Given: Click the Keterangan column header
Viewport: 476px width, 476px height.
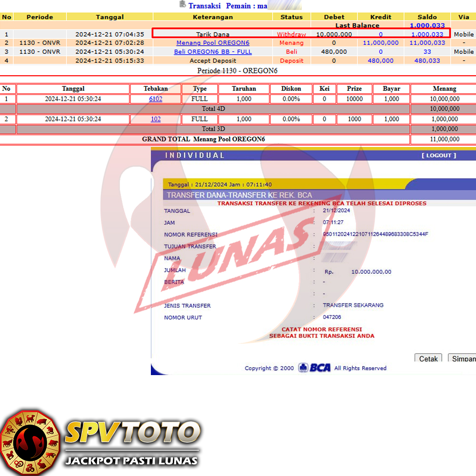Looking at the screenshot, I should tap(213, 17).
